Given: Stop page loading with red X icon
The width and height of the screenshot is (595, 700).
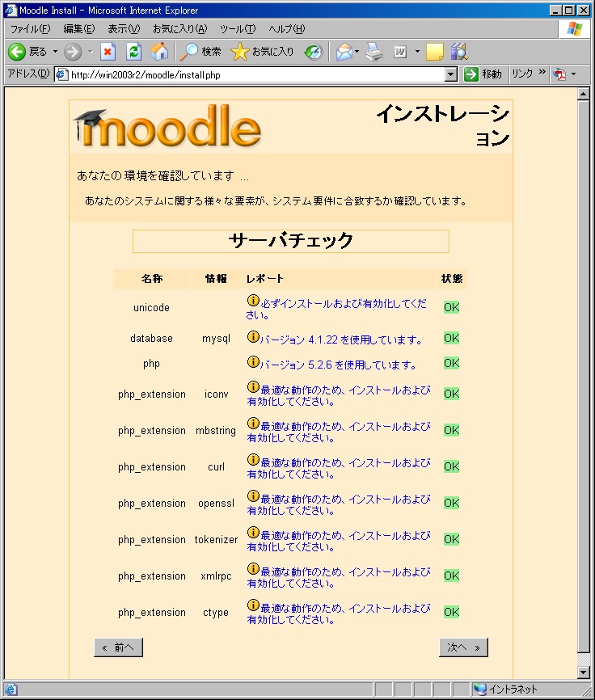Looking at the screenshot, I should [108, 52].
